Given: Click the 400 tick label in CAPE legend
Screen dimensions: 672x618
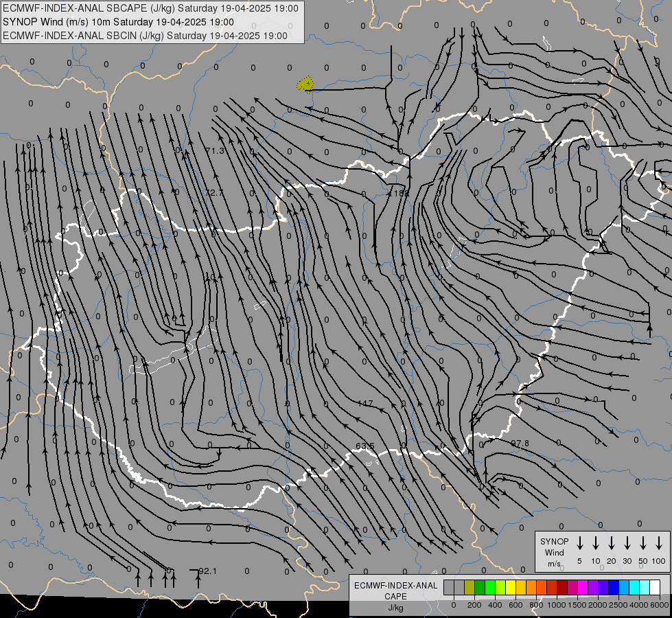Looking at the screenshot, I should tap(495, 605).
